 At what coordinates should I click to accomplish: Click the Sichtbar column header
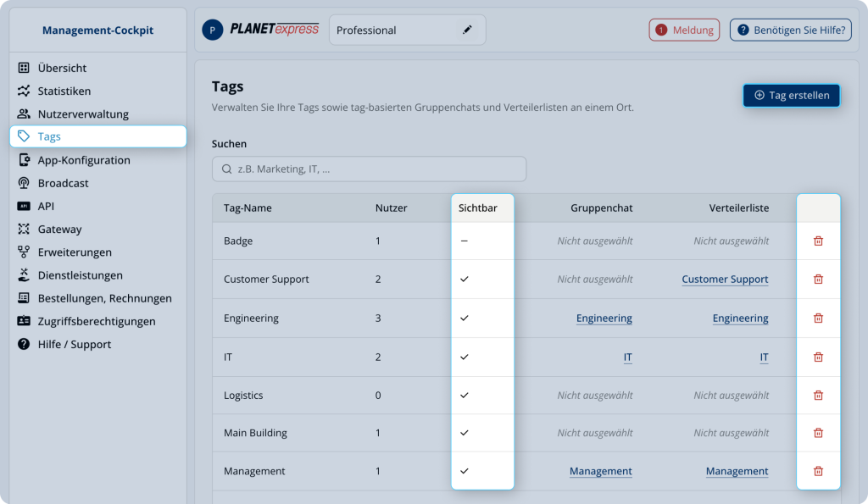coord(478,208)
